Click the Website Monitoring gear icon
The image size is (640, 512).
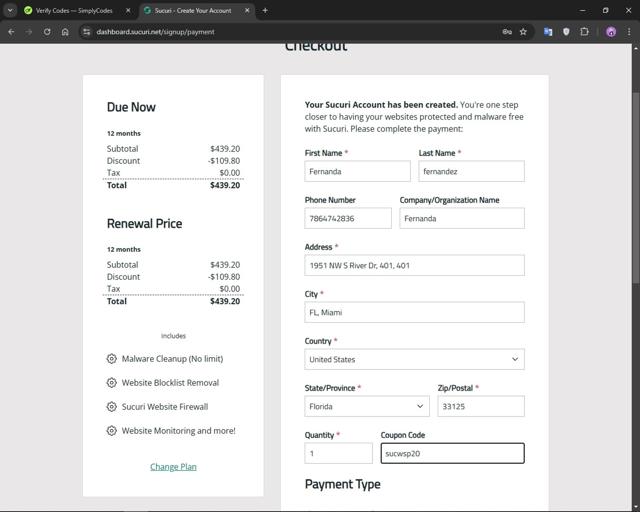tap(111, 430)
